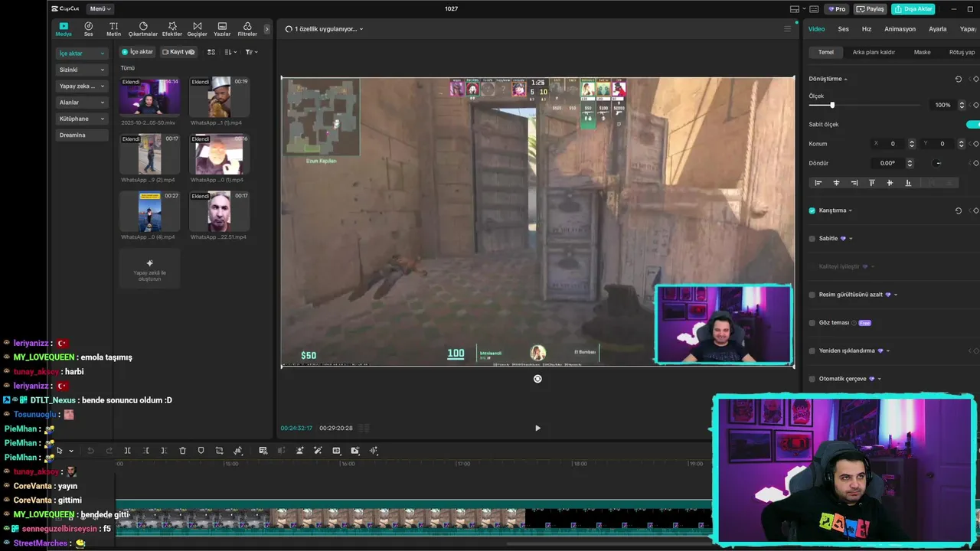Delete right of playhead with trim-right icon
The width and height of the screenshot is (980, 551).
(x=164, y=451)
